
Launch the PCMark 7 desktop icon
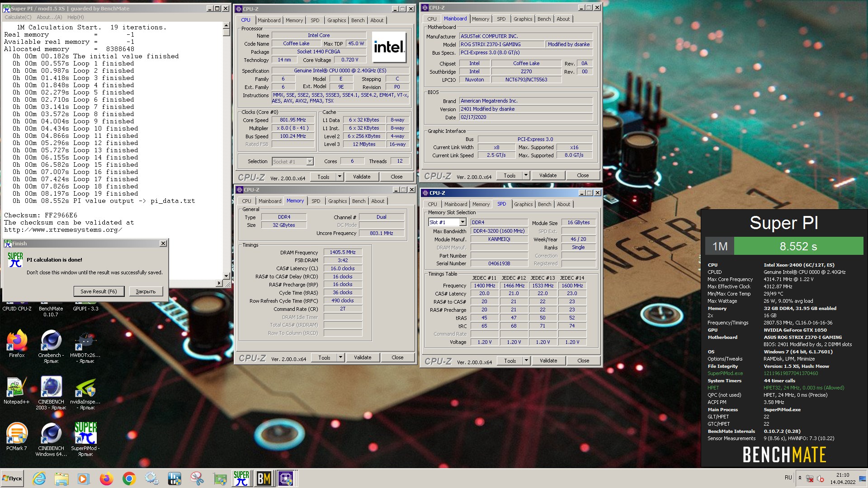(17, 437)
